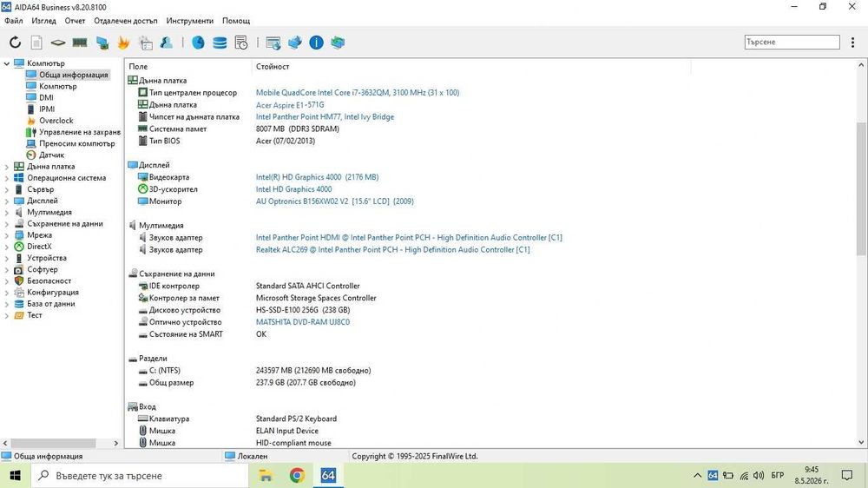Viewport: 868px width, 488px height.
Task: Select the Тест tree item
Action: (x=35, y=315)
